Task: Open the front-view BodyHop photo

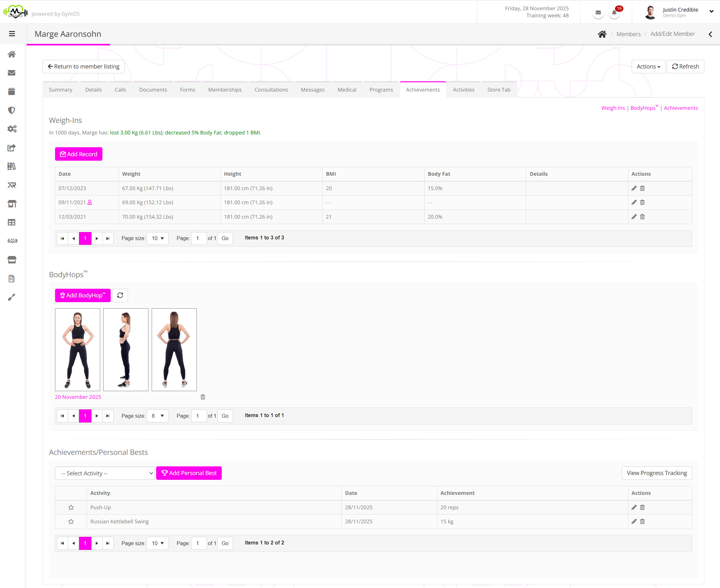Action: (x=77, y=350)
